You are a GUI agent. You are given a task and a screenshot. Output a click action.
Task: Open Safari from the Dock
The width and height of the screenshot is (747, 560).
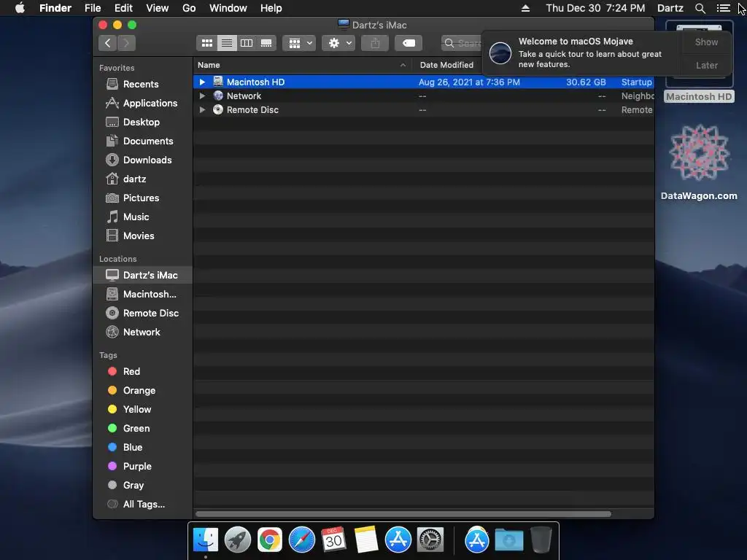pos(301,540)
